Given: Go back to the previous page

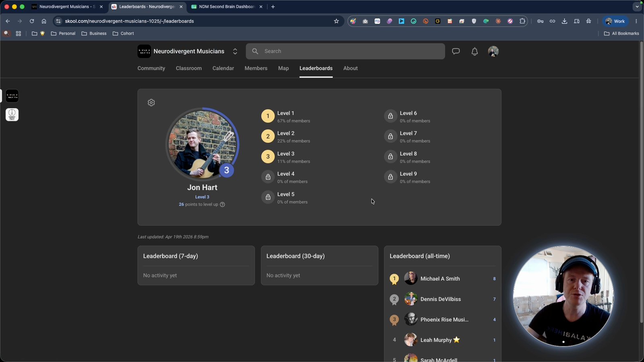Looking at the screenshot, I should (8, 21).
